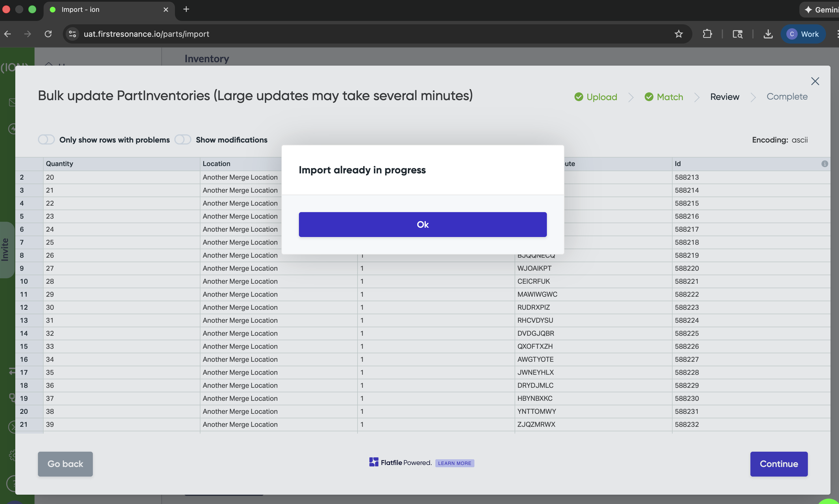
Task: Click Ok on Import already in progress
Action: point(423,225)
